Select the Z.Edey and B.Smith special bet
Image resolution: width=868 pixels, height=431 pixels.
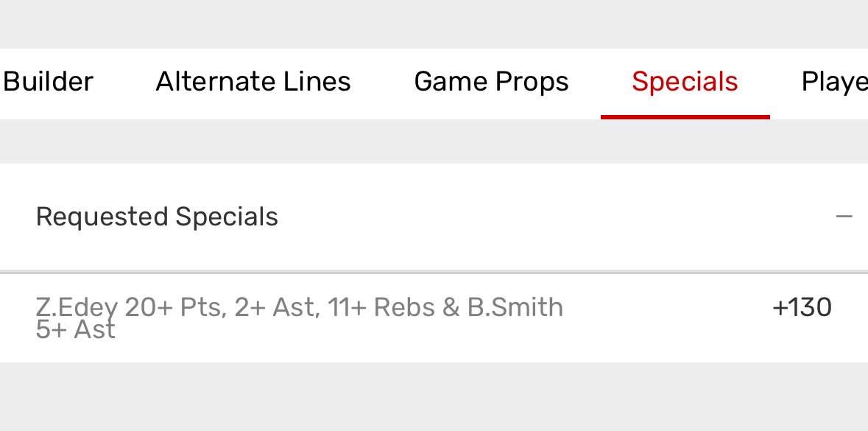coord(299,317)
